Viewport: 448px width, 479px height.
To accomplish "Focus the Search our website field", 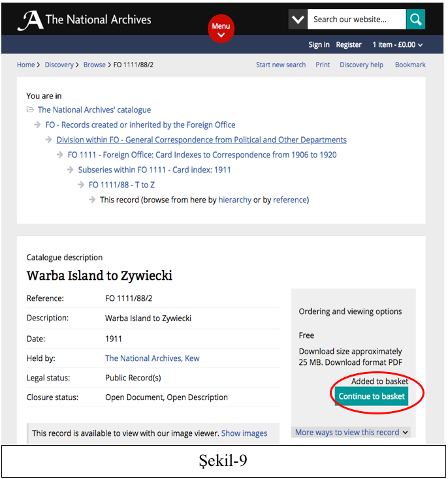I will [357, 19].
